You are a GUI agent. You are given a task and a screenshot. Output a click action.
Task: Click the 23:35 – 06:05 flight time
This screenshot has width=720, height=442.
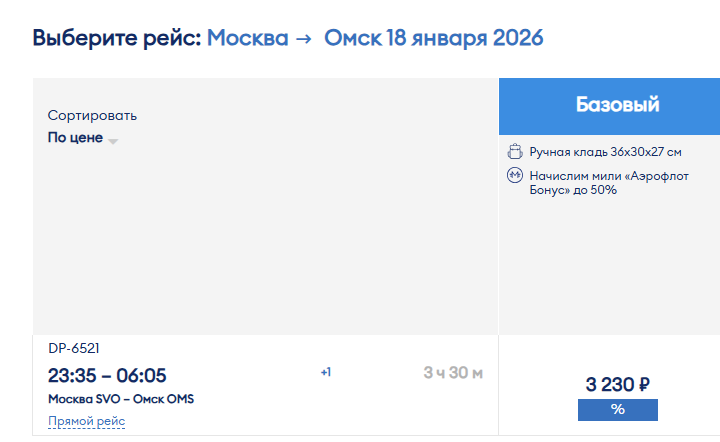(x=107, y=375)
